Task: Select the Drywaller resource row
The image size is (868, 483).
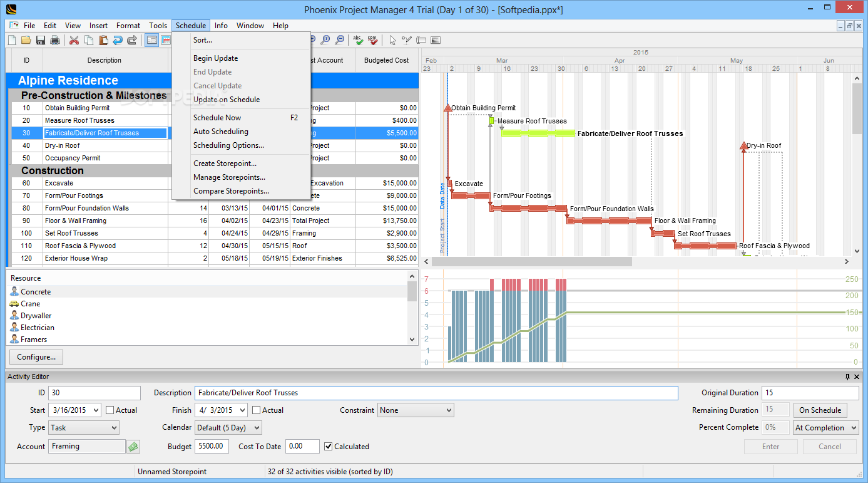Action: click(207, 316)
